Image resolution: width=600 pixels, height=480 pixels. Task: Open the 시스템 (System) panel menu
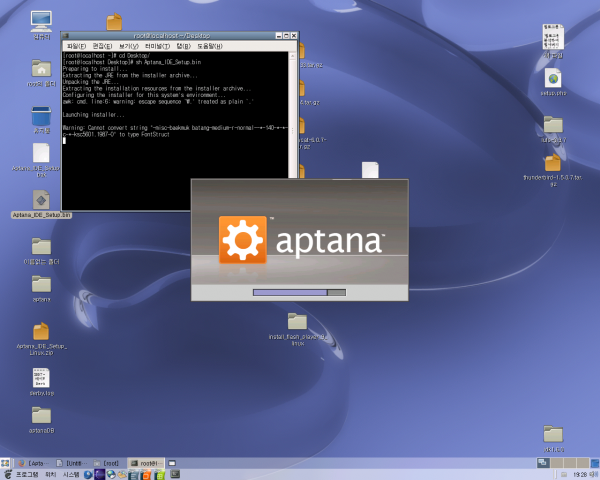[71, 475]
